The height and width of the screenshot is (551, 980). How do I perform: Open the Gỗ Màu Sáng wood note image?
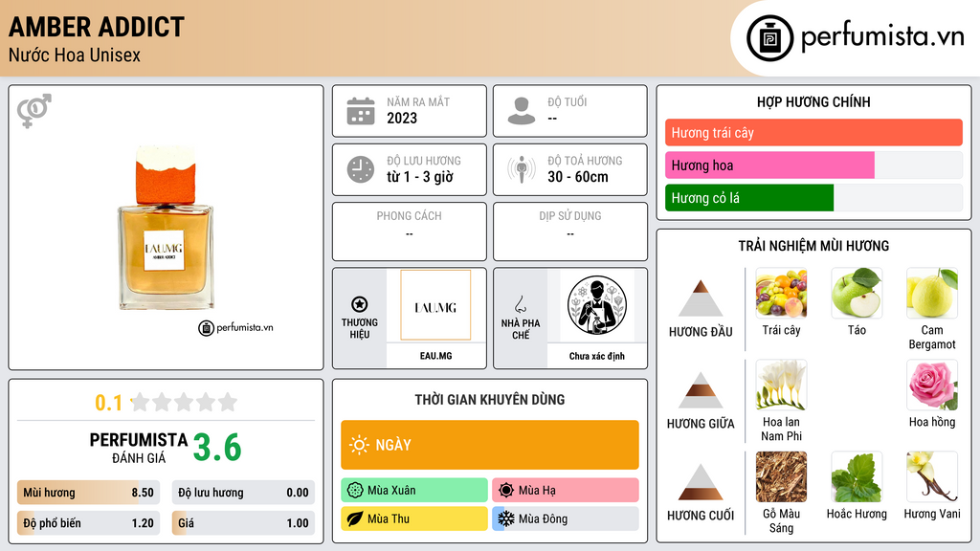[781, 476]
